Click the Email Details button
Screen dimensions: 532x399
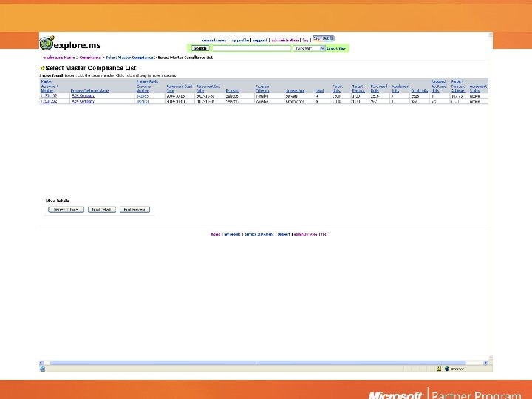(x=102, y=210)
